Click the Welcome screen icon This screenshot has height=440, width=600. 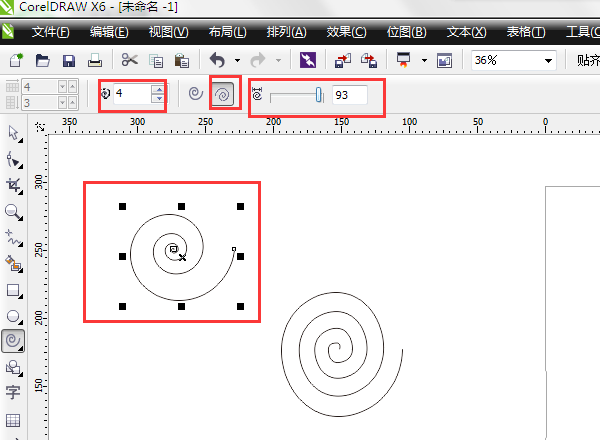pos(444,60)
